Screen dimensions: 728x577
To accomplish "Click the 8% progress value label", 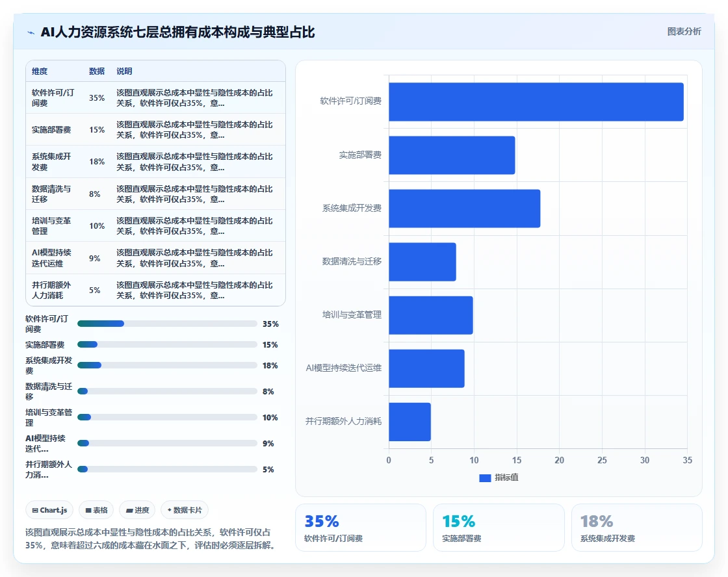I will click(x=268, y=392).
